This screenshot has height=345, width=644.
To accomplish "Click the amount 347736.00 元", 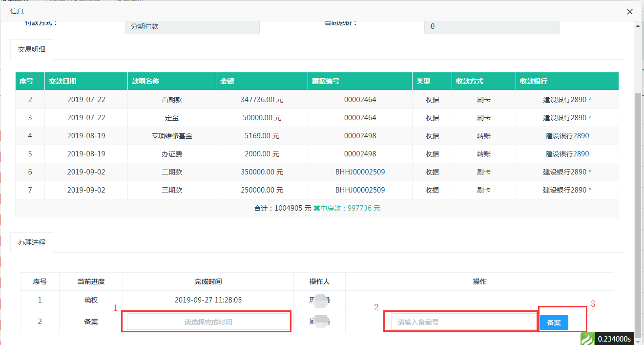I will pyautogui.click(x=262, y=100).
